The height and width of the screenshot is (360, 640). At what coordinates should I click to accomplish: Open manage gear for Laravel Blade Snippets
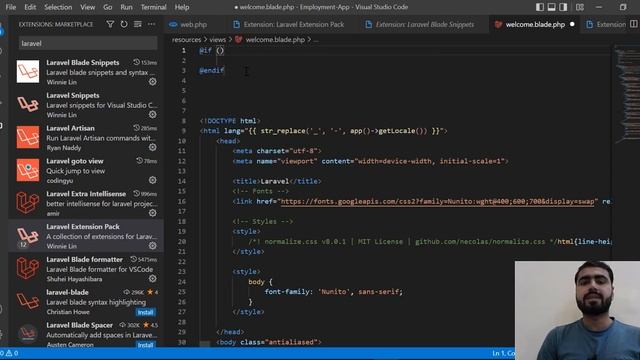click(153, 82)
